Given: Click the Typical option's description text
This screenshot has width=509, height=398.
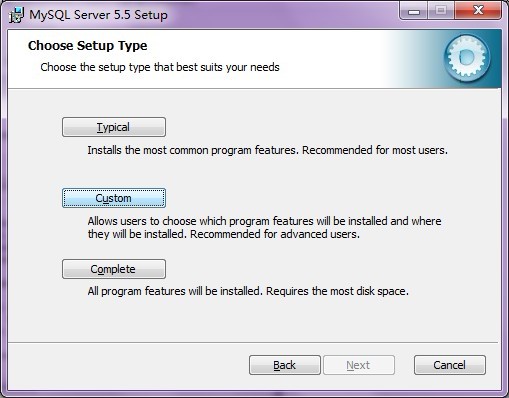Looking at the screenshot, I should (x=267, y=150).
